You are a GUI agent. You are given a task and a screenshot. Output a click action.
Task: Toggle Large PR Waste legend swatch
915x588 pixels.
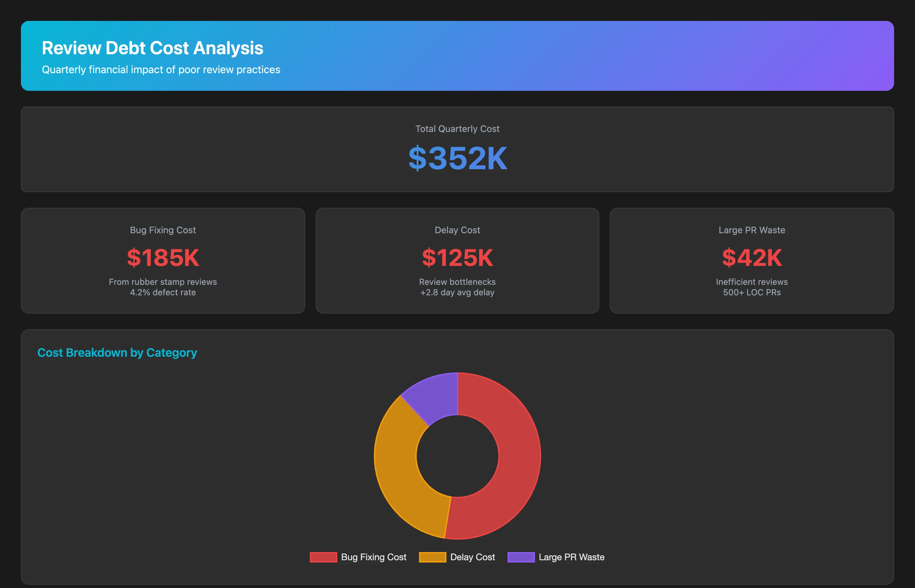click(521, 557)
